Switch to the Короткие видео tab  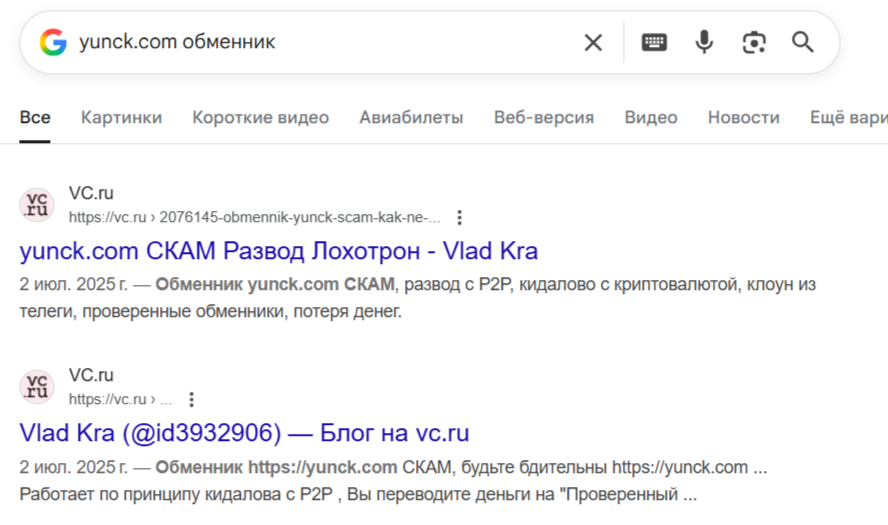point(261,117)
